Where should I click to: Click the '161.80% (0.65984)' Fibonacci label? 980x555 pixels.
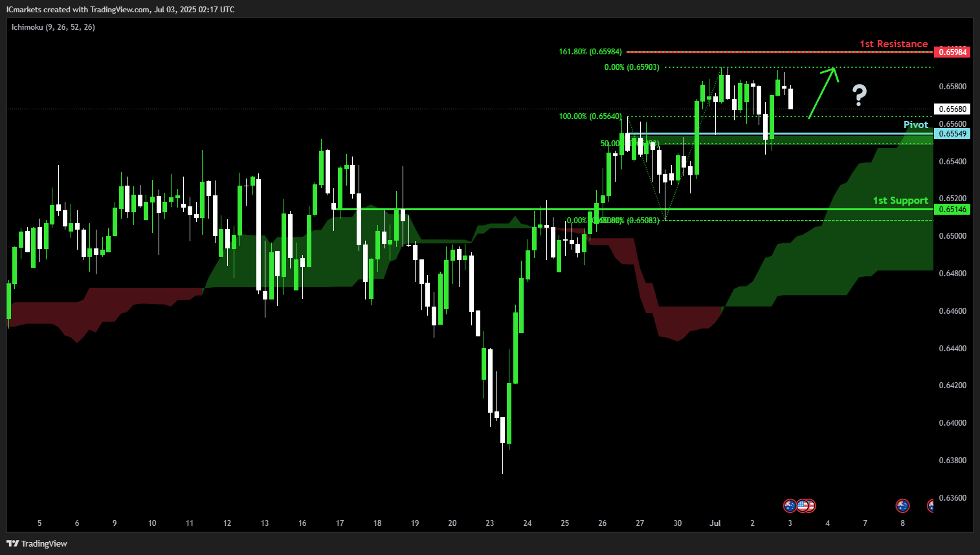coord(590,52)
